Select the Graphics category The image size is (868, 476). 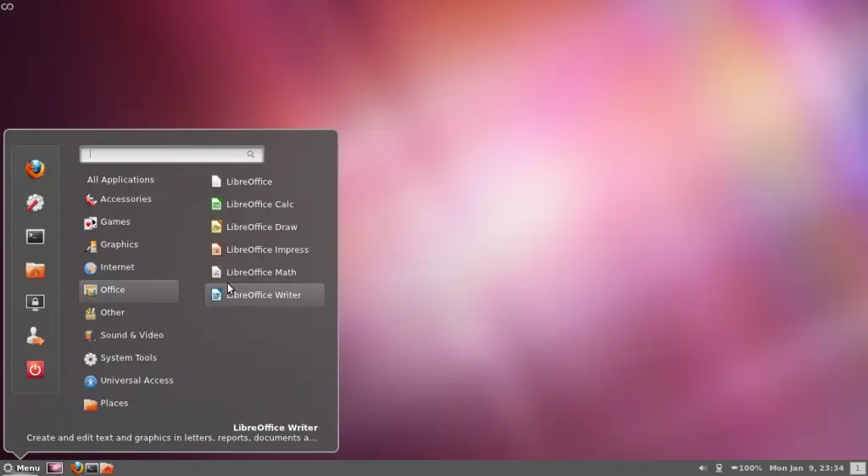click(119, 244)
